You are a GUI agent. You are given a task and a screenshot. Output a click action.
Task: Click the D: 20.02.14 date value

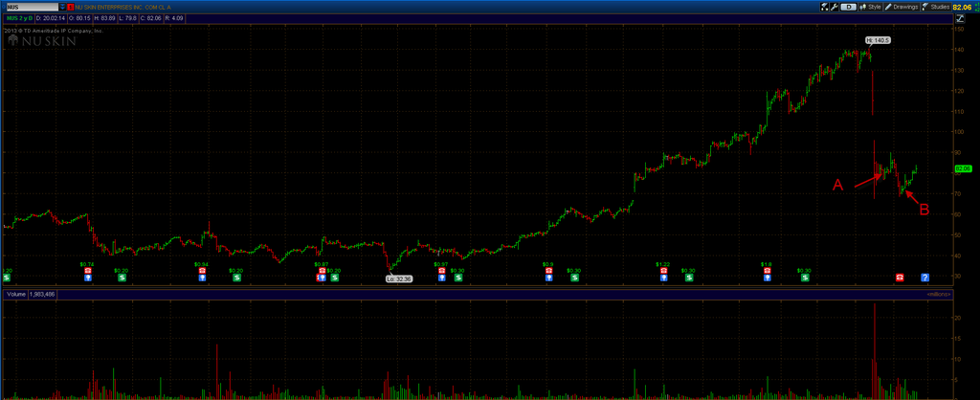(51, 18)
